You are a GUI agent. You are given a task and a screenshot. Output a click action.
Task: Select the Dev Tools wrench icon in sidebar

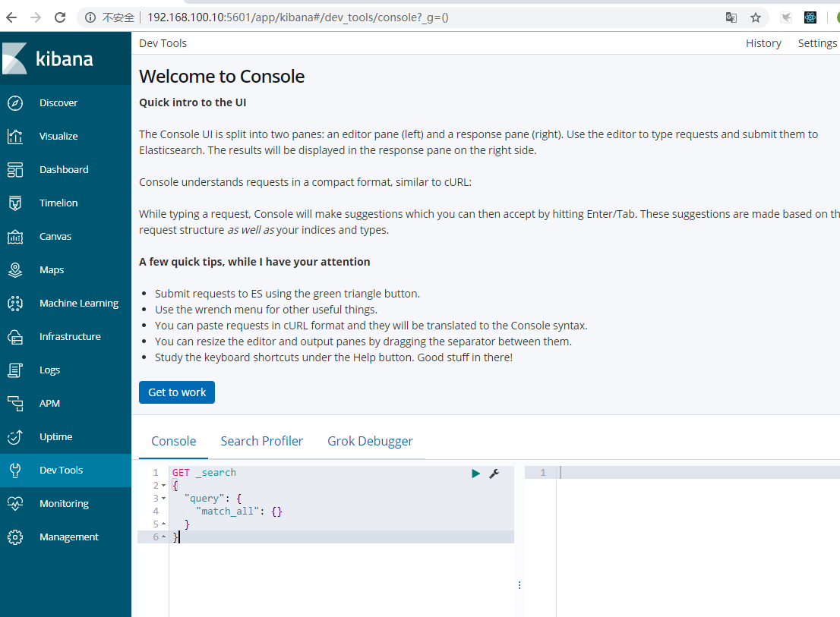pos(15,471)
